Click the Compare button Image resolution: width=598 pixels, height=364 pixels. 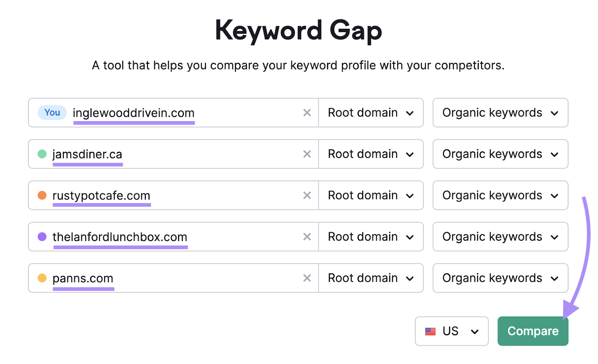(533, 331)
